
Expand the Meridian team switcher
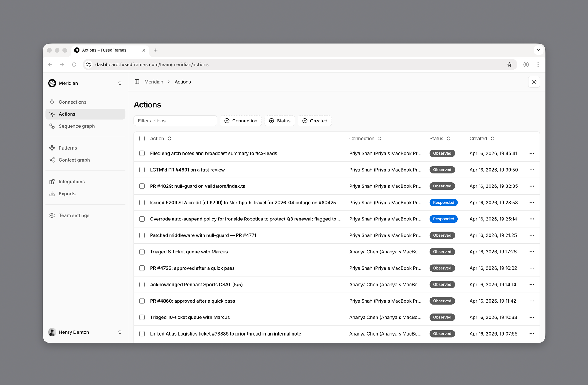(85, 83)
